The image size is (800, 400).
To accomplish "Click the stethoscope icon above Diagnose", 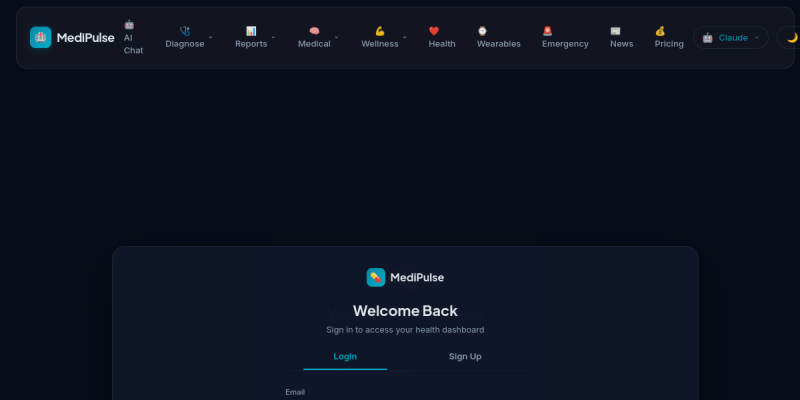I will coord(185,31).
